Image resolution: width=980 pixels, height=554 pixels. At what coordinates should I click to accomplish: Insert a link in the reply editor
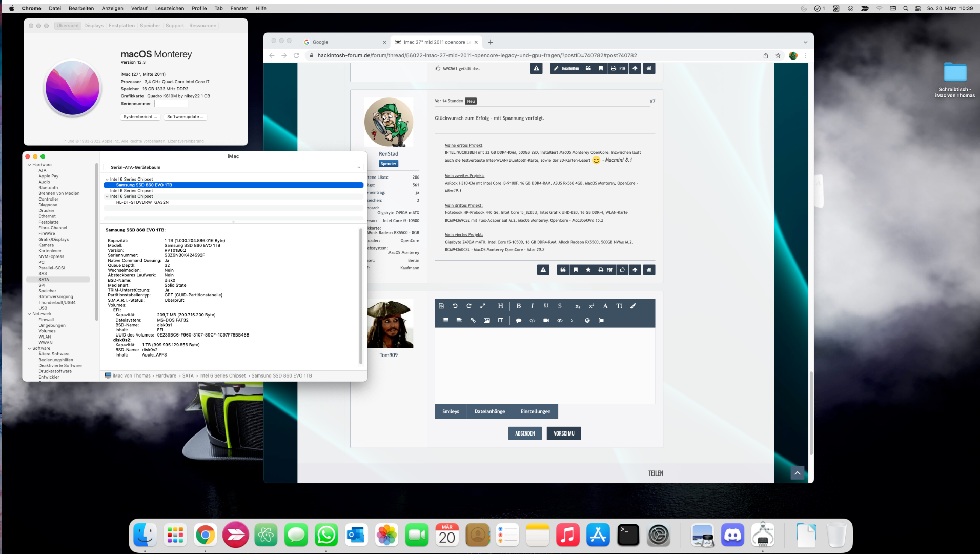(473, 321)
